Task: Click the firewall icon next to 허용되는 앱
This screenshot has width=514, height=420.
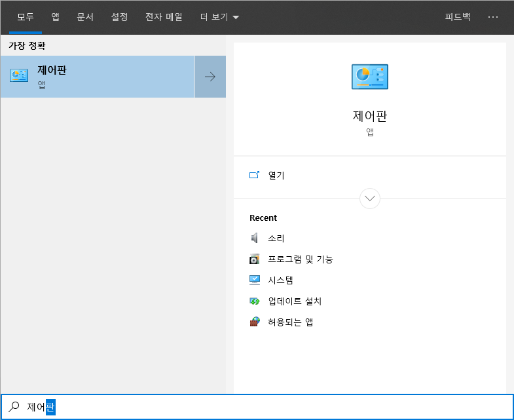Action: (254, 322)
